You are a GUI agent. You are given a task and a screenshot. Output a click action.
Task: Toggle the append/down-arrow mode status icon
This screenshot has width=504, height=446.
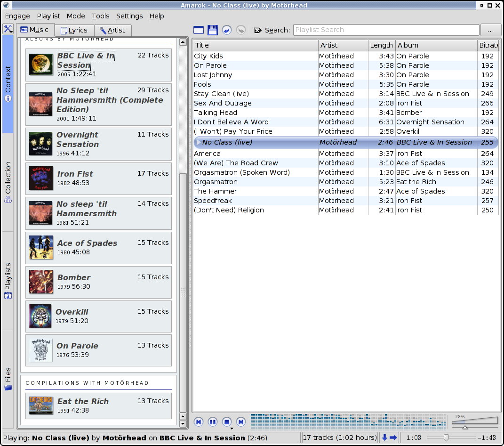click(x=384, y=438)
